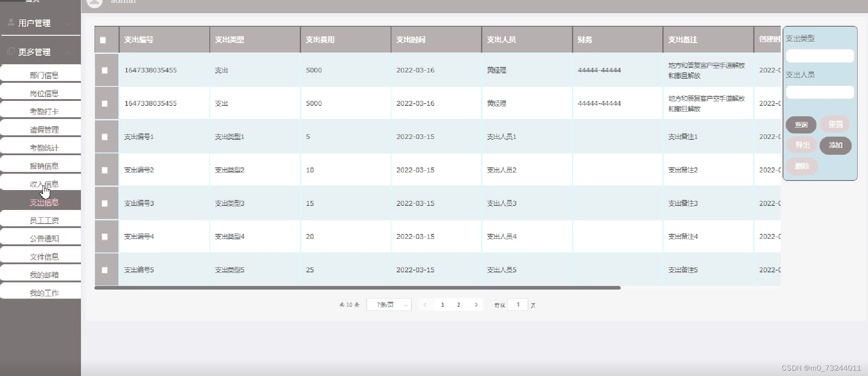Viewport: 868px width, 376px height.
Task: Open 报销信息 in the sidebar
Action: 41,164
